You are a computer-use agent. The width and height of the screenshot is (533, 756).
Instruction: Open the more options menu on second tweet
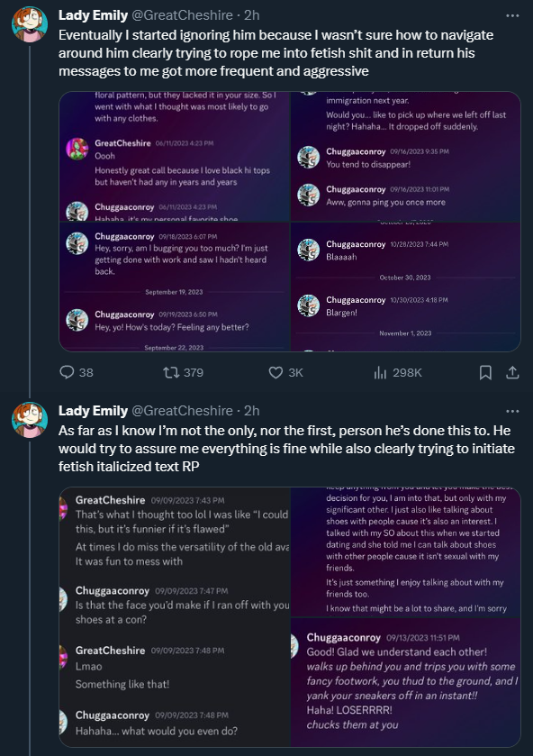point(512,411)
